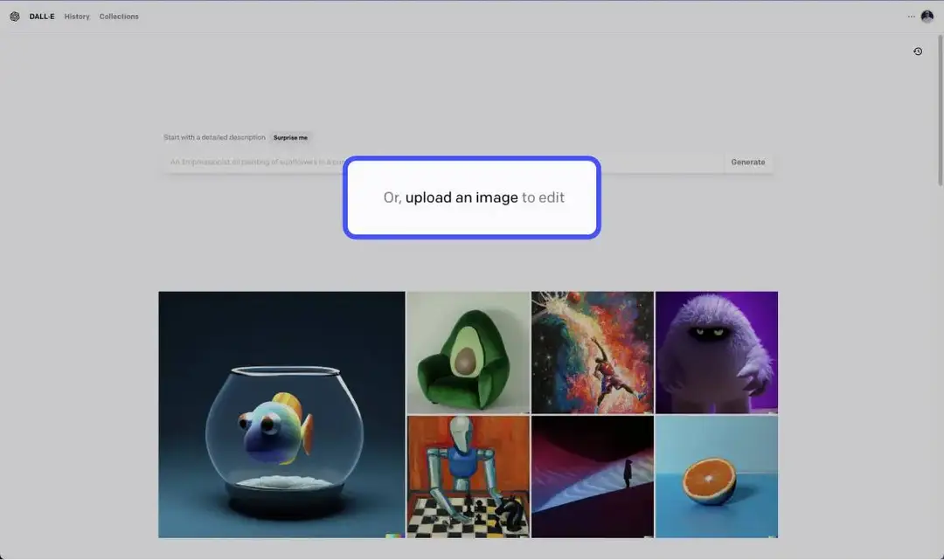Open the silhouette in dark landscape image
The height and width of the screenshot is (560, 944).
coord(593,476)
